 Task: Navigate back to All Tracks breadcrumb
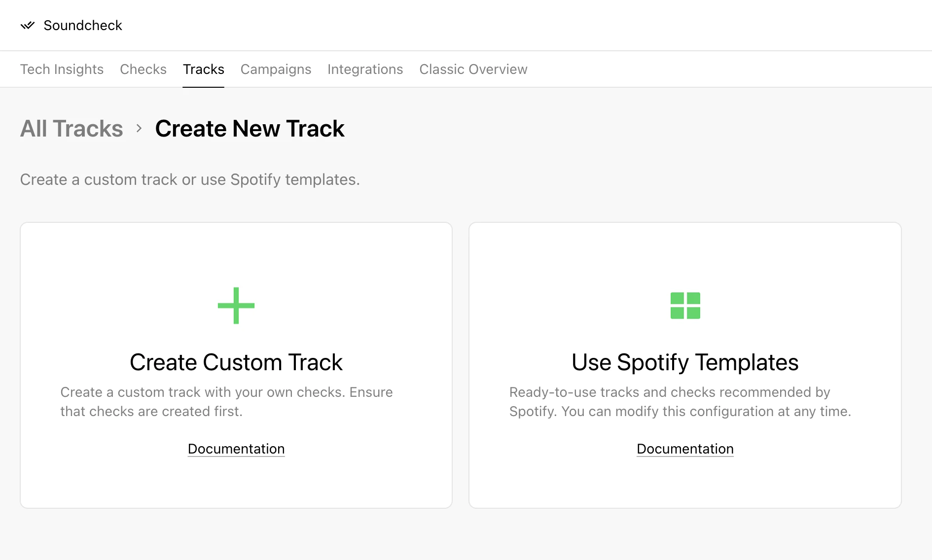72,129
